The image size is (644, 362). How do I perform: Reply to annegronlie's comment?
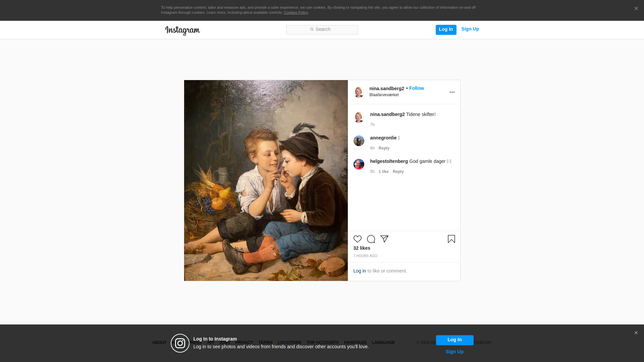click(x=384, y=148)
